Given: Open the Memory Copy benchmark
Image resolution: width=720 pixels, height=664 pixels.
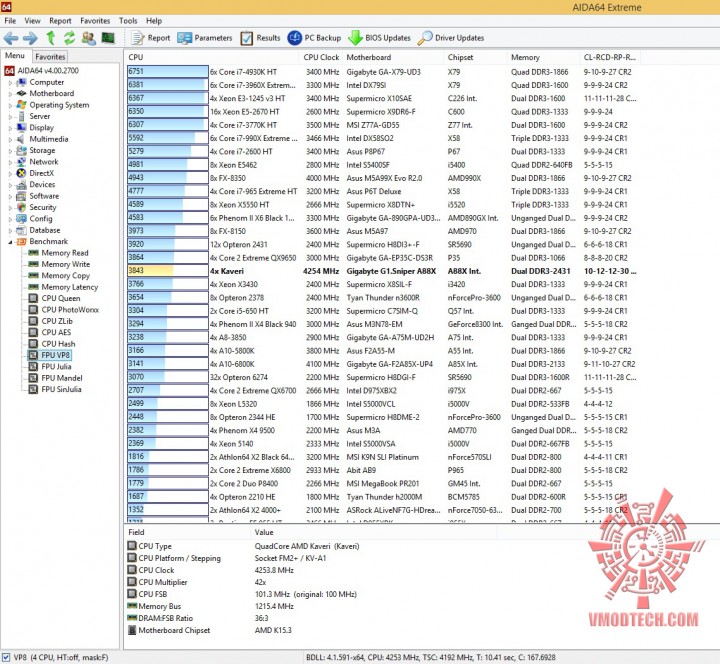Looking at the screenshot, I should (66, 276).
